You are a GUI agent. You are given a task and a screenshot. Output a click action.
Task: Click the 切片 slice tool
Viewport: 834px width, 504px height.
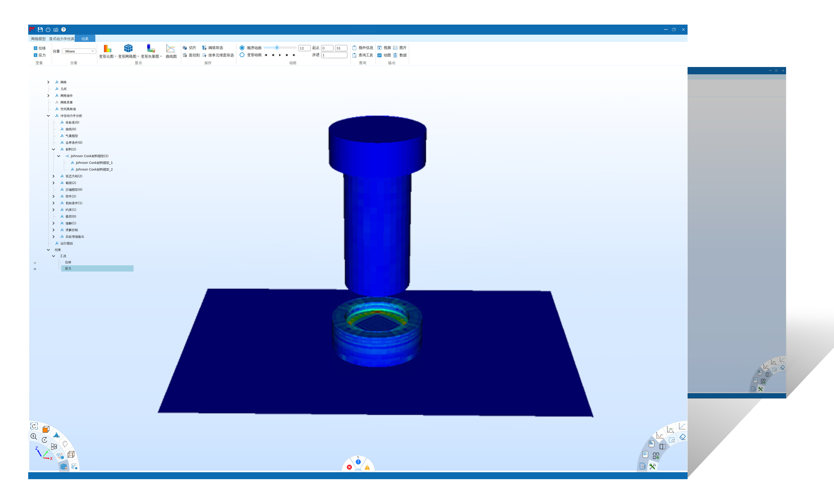190,48
